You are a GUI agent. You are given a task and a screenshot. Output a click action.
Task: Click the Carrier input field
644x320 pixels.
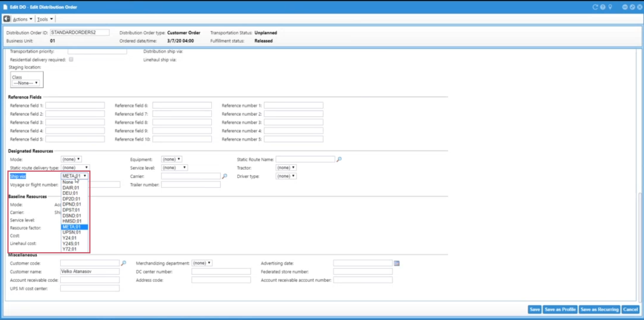[x=191, y=176]
